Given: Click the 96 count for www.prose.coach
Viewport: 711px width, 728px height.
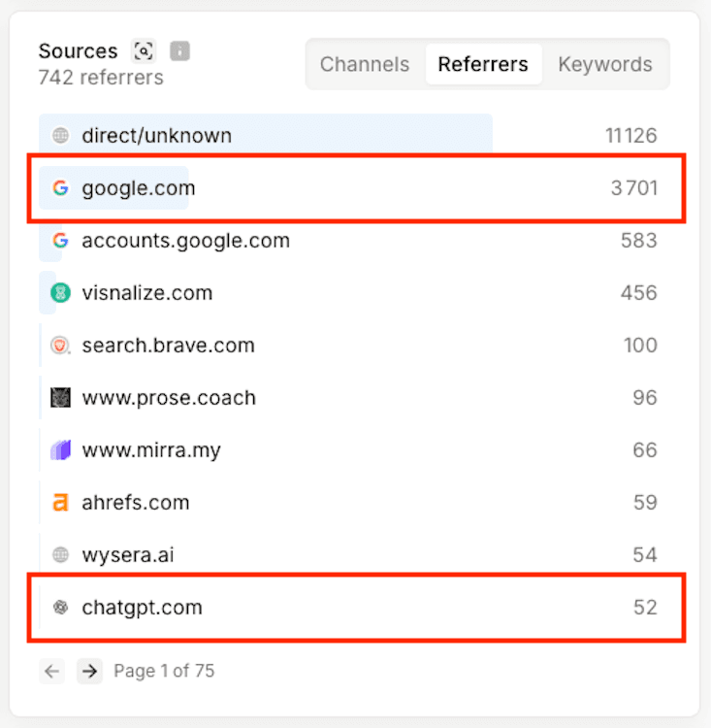Looking at the screenshot, I should 645,398.
